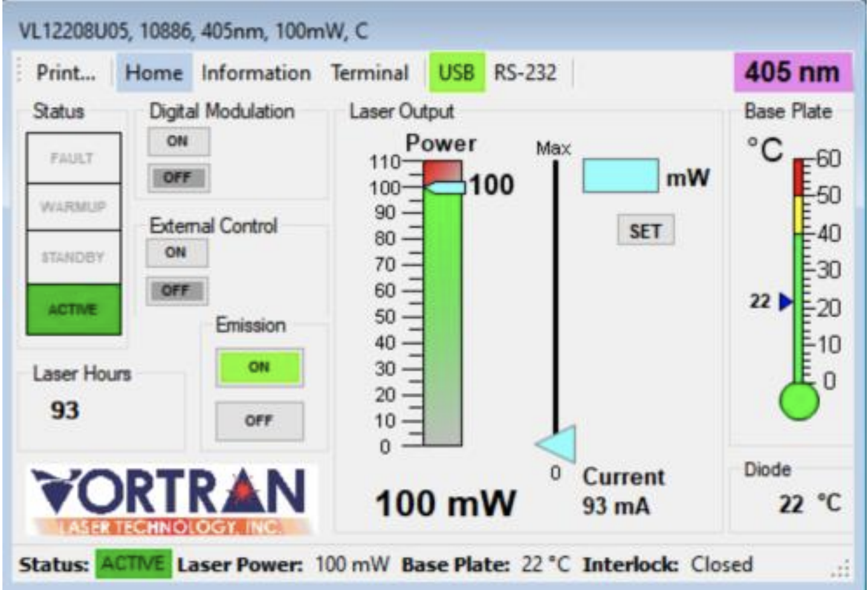Viewport: 868px width, 590px height.
Task: Turn Digital Modulation OFF
Action: [x=178, y=178]
